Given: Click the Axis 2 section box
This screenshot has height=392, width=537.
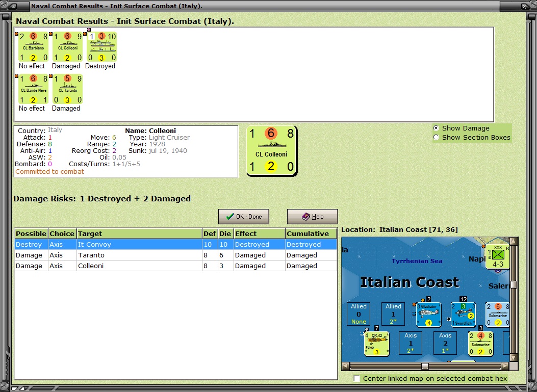Looking at the screenshot, I should 445,343.
